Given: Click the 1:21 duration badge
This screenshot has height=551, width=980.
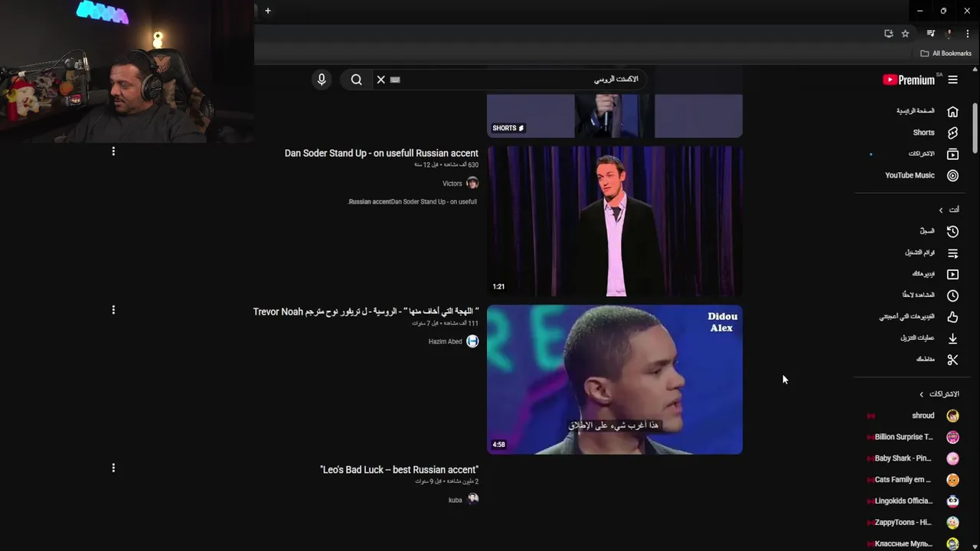Looking at the screenshot, I should point(498,287).
